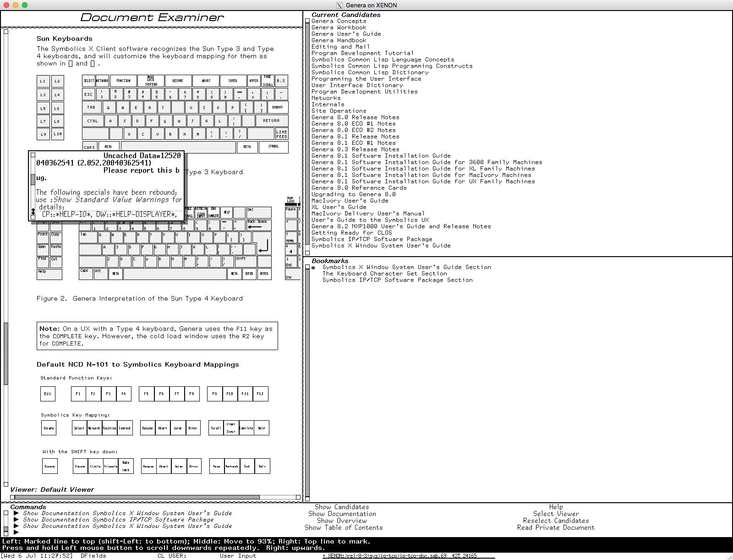Image resolution: width=733 pixels, height=560 pixels.
Task: Click the SELECT key on the Type 3 keyboard
Action: [x=88, y=81]
